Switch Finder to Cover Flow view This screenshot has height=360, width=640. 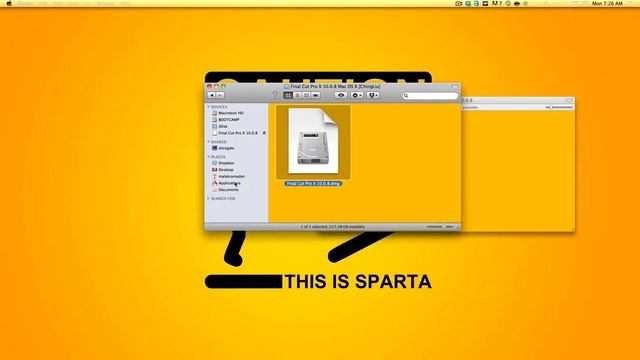coord(316,95)
